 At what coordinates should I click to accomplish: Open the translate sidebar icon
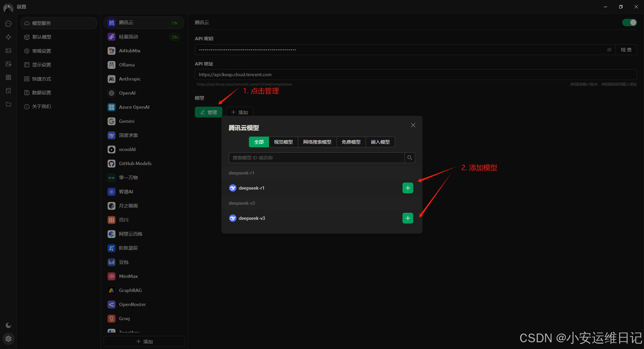click(8, 64)
